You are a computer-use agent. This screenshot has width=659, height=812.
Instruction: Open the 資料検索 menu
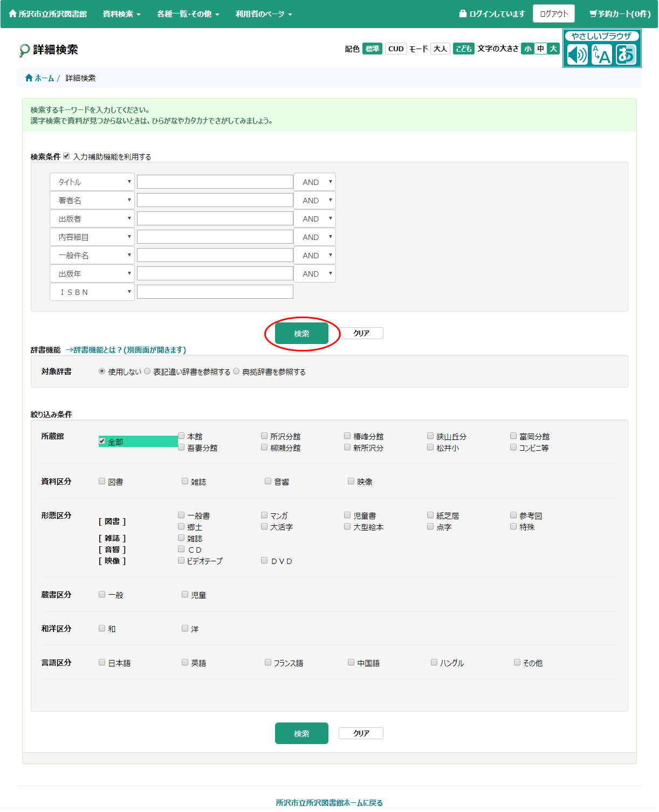[121, 14]
